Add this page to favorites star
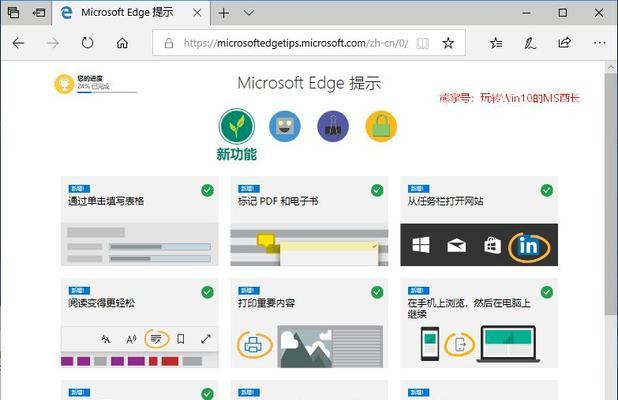Viewport: 618px width, 400px height. click(x=448, y=43)
